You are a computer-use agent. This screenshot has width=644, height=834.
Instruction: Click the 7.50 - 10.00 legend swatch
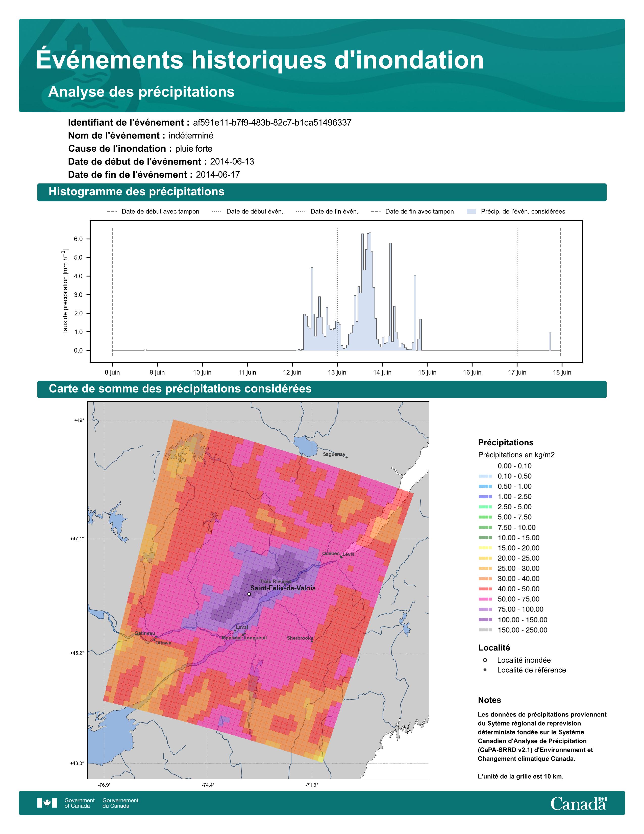485,528
